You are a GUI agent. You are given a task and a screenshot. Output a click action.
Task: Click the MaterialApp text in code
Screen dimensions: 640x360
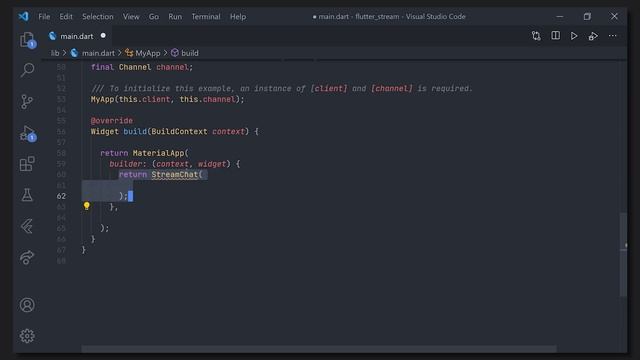158,153
